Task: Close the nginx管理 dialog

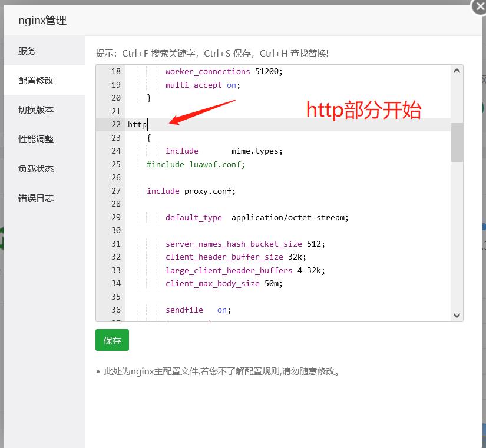Action: [479, 6]
